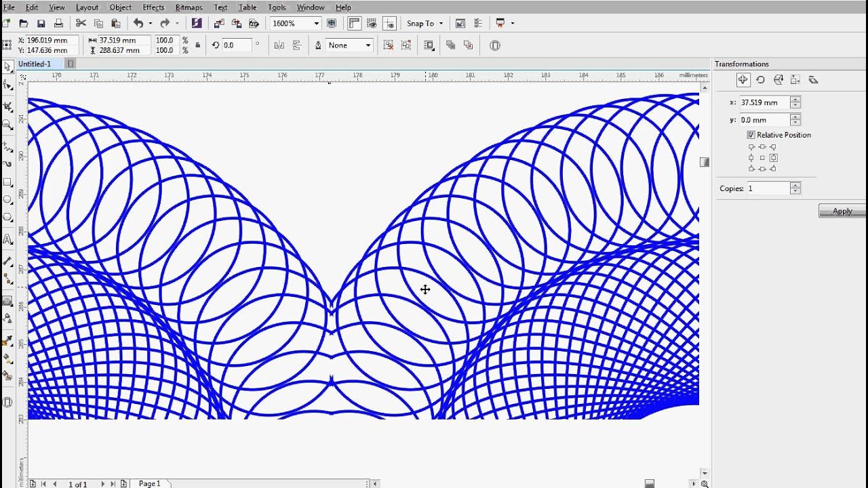Toggle Show guidelines button
This screenshot has height=488, width=868.
(x=389, y=23)
